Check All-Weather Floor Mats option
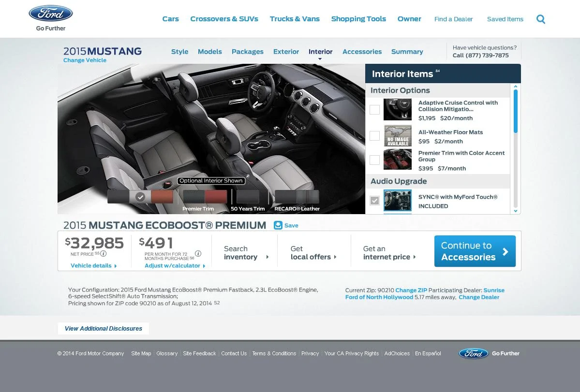The height and width of the screenshot is (392, 580). click(x=374, y=136)
